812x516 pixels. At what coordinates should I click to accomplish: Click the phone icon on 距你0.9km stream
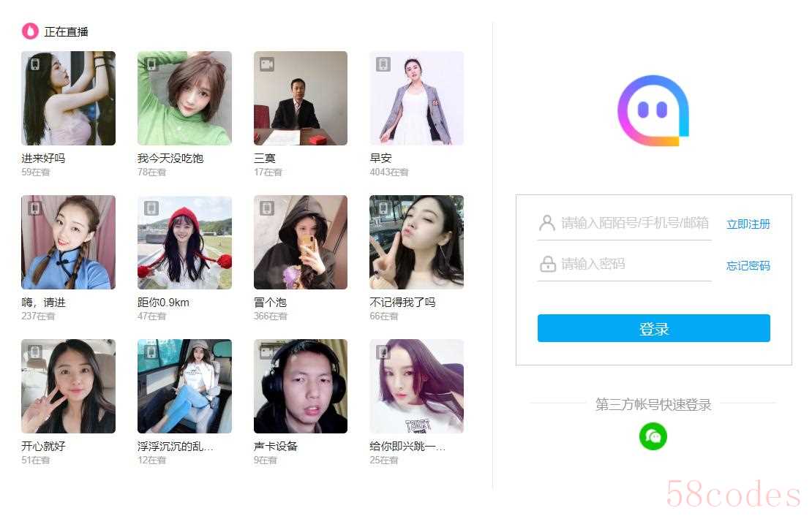[x=151, y=208]
